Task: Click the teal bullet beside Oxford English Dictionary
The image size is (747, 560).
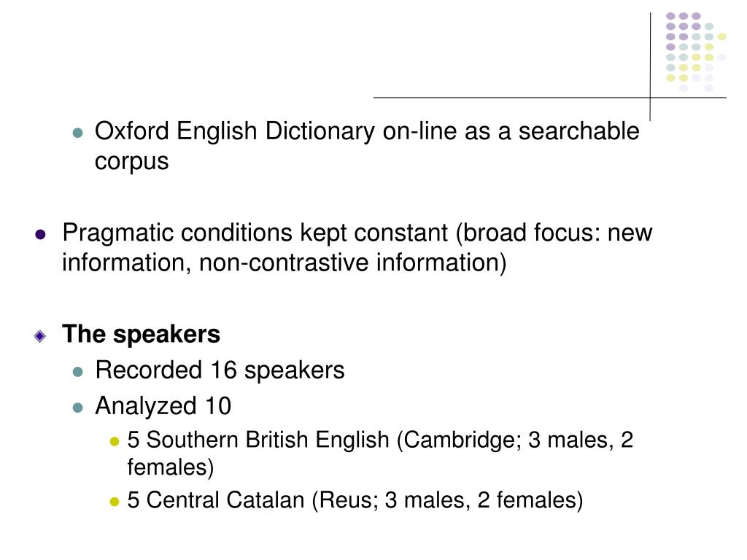Action: tap(78, 133)
